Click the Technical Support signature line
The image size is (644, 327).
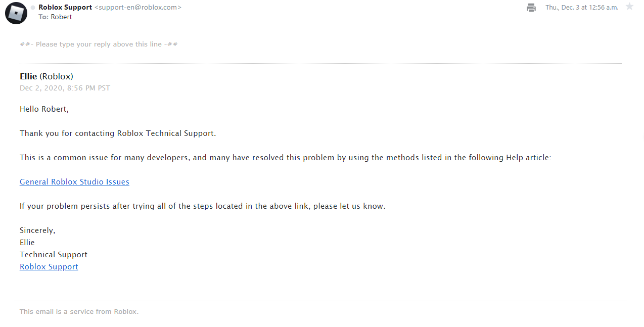click(54, 255)
